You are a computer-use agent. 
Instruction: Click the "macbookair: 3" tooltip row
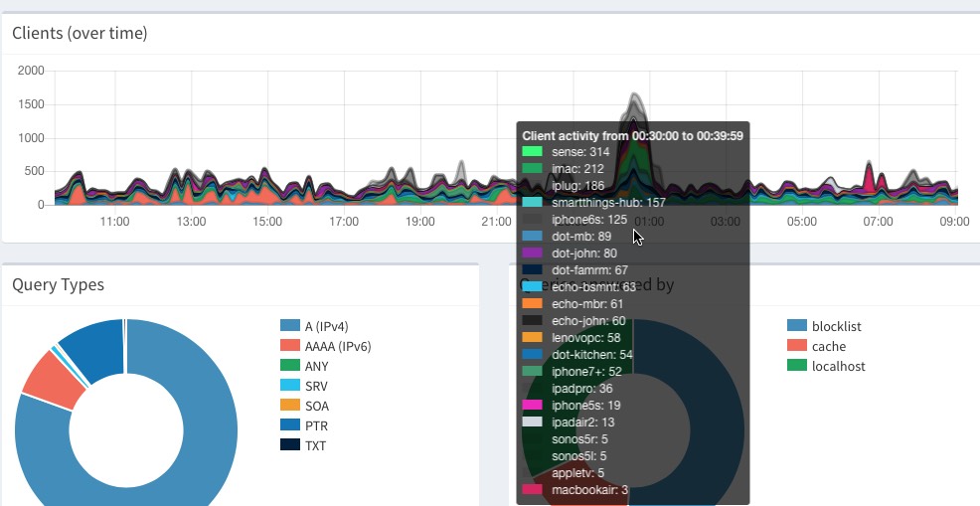pyautogui.click(x=575, y=490)
